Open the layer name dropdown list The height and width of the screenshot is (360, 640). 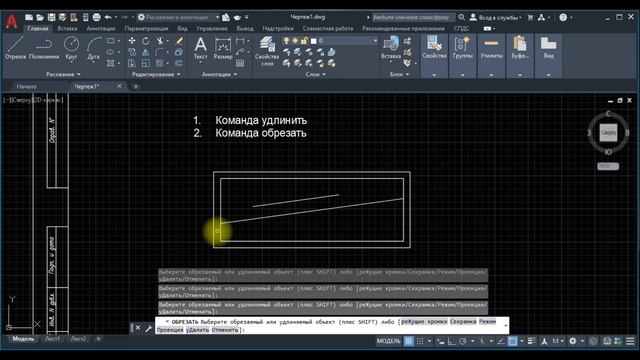(375, 41)
